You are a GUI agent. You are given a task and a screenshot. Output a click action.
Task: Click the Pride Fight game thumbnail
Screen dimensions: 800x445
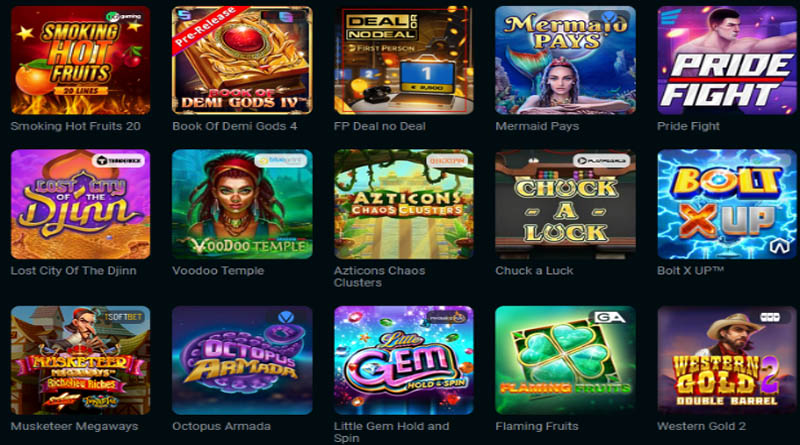(727, 60)
